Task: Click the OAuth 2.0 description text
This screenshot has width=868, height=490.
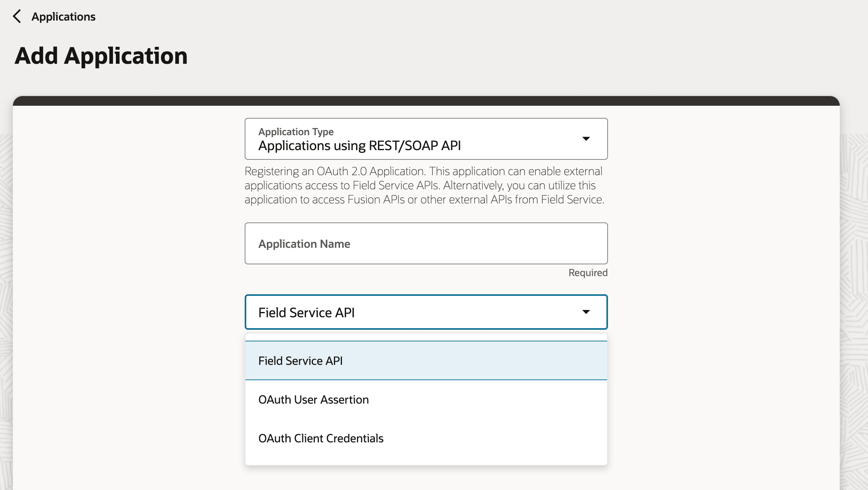Action: 424,185
